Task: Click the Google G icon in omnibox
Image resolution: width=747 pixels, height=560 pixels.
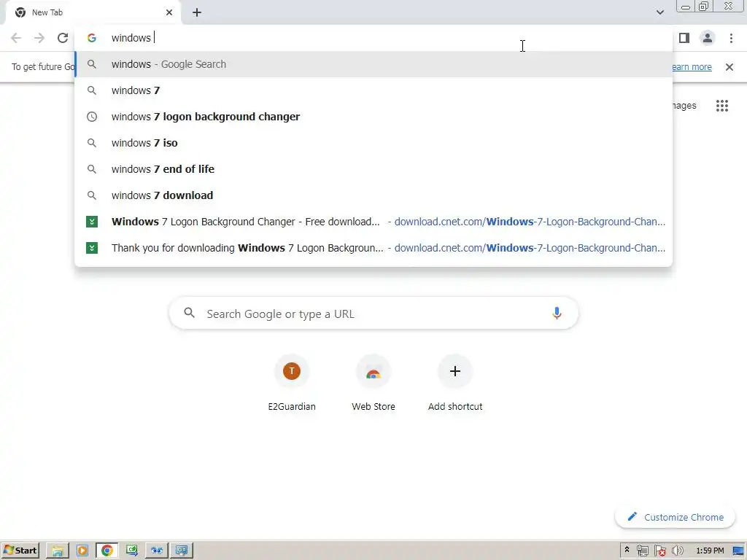Action: coord(92,38)
